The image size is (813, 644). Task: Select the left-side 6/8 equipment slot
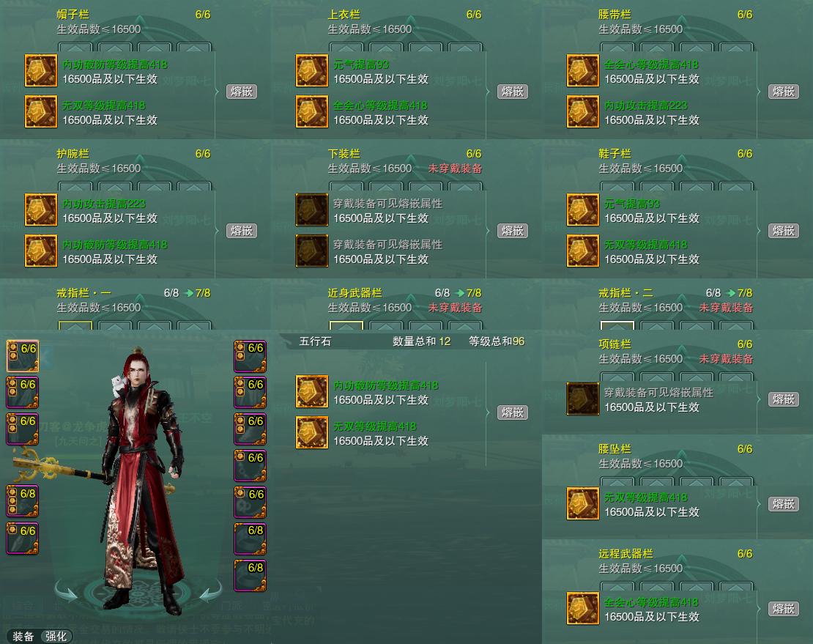coord(22,501)
